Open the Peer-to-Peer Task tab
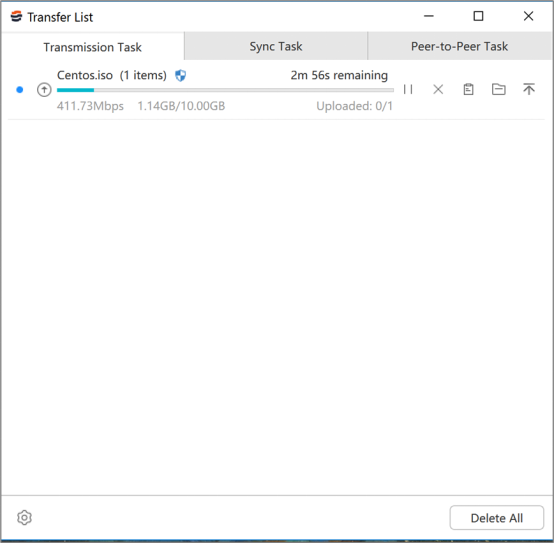Viewport: 554px width, 543px height. point(459,46)
